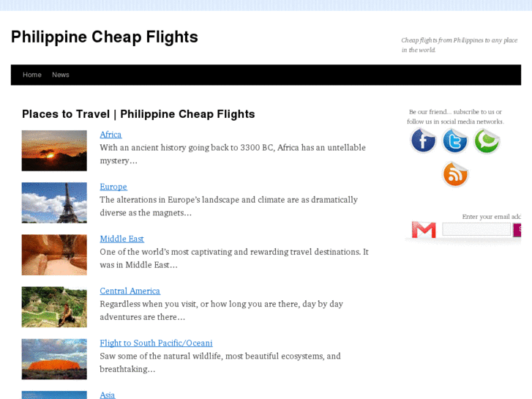Click the green chat bubble icon
532x399 pixels.
point(487,141)
